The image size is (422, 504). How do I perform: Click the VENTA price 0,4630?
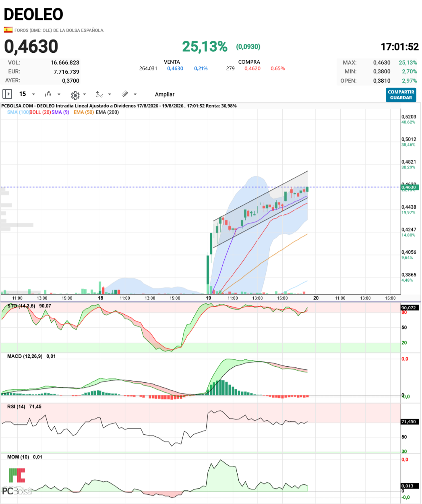pyautogui.click(x=175, y=68)
